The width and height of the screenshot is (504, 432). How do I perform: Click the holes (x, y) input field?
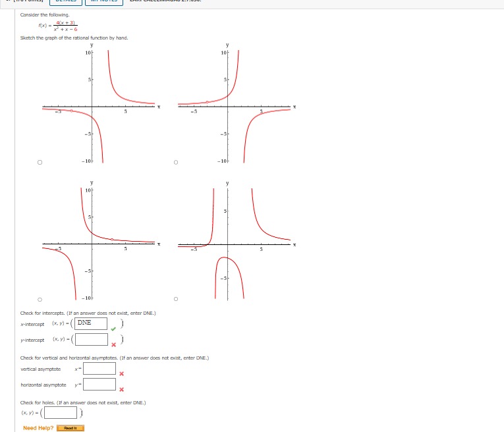[x=61, y=413]
